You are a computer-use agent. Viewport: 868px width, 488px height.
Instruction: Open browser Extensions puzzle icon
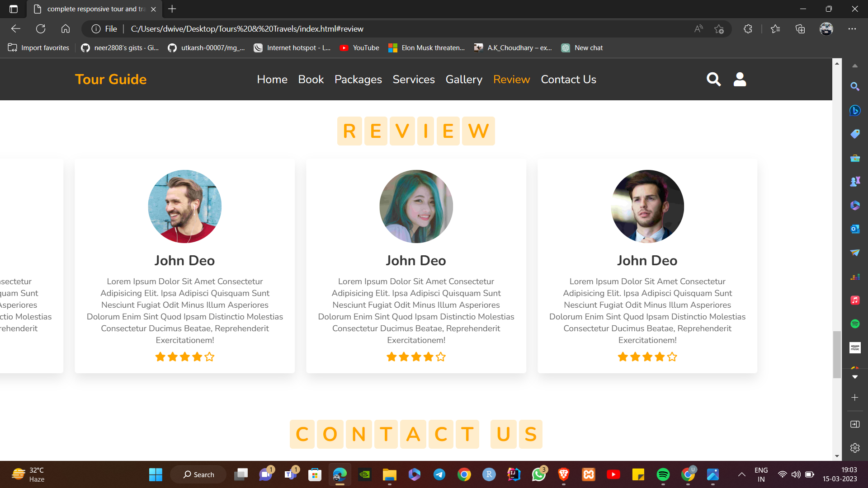[x=748, y=29]
